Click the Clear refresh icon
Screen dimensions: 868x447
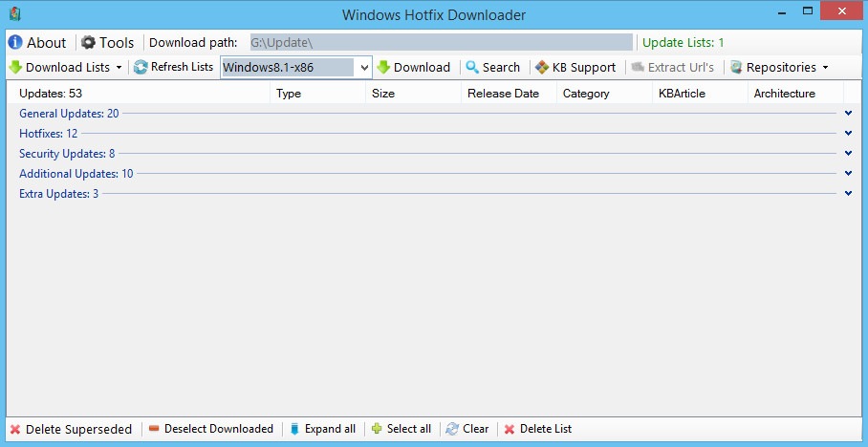click(452, 429)
